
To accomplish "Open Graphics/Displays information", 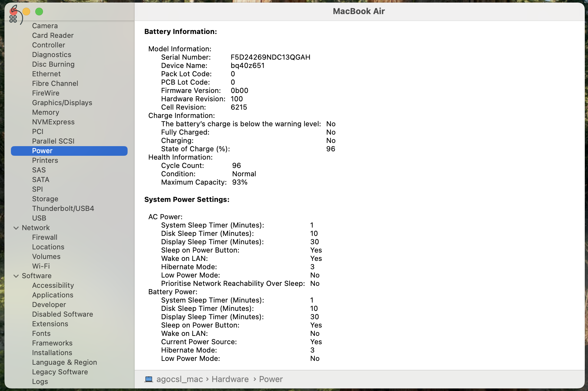I will pyautogui.click(x=62, y=103).
